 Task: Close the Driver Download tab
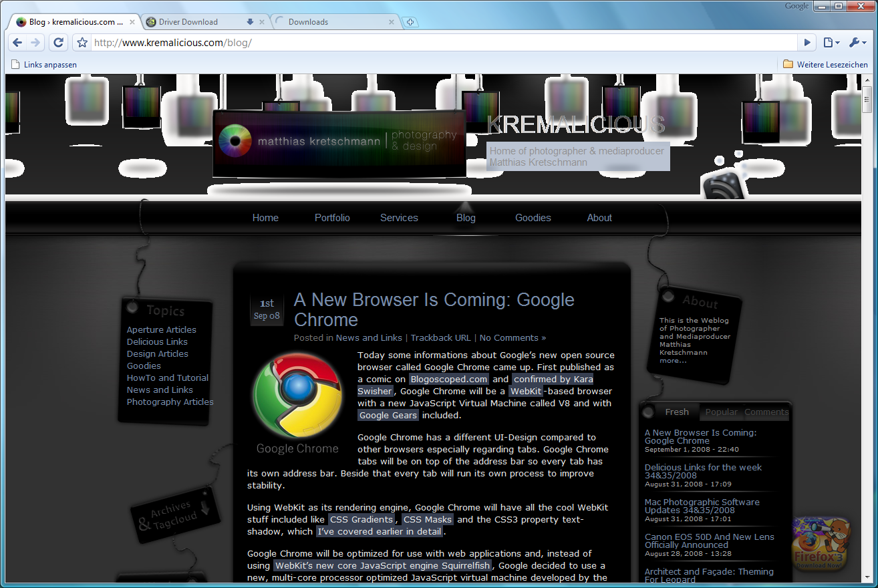(x=262, y=22)
